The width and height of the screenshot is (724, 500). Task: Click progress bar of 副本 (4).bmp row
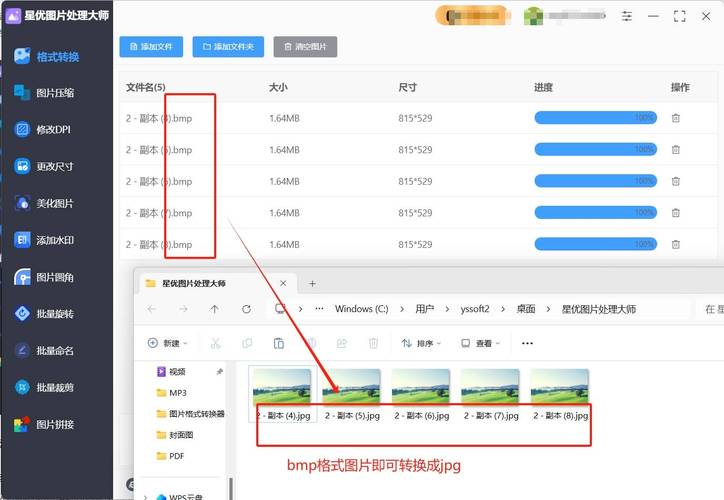tap(596, 118)
